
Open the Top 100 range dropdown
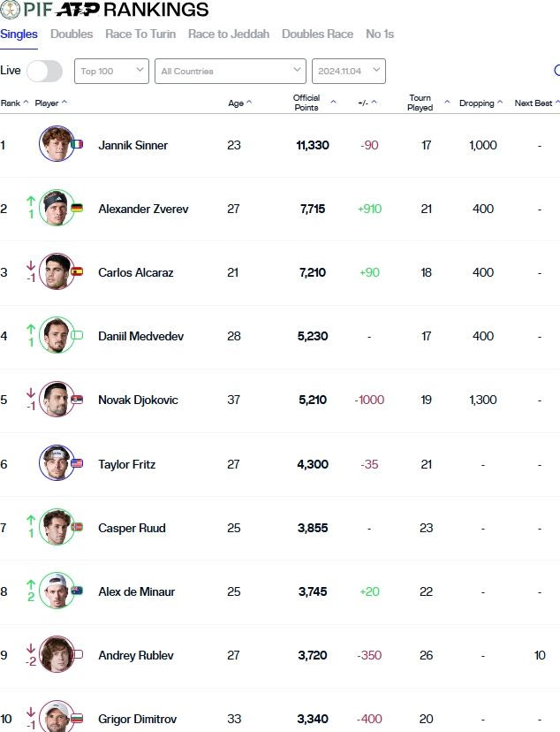tap(111, 71)
